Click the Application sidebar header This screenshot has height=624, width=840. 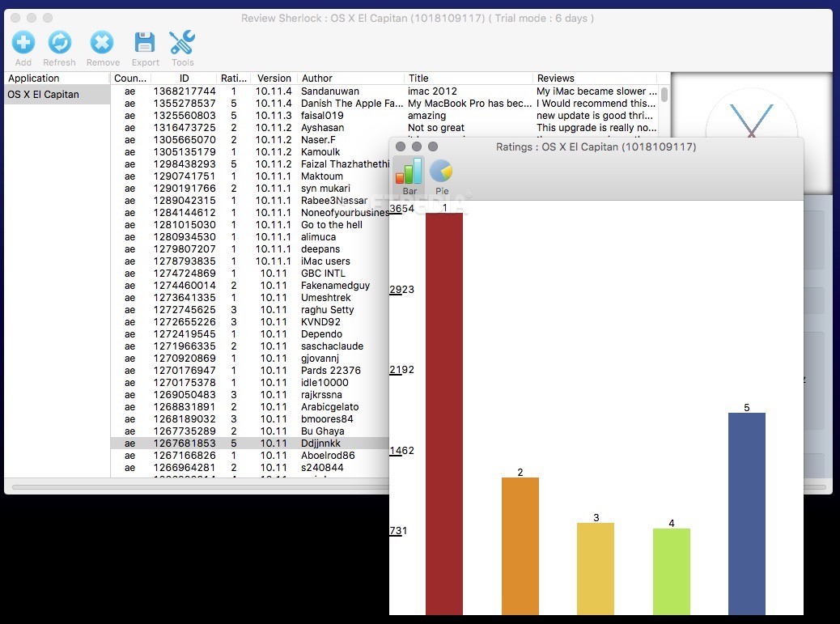(57, 79)
